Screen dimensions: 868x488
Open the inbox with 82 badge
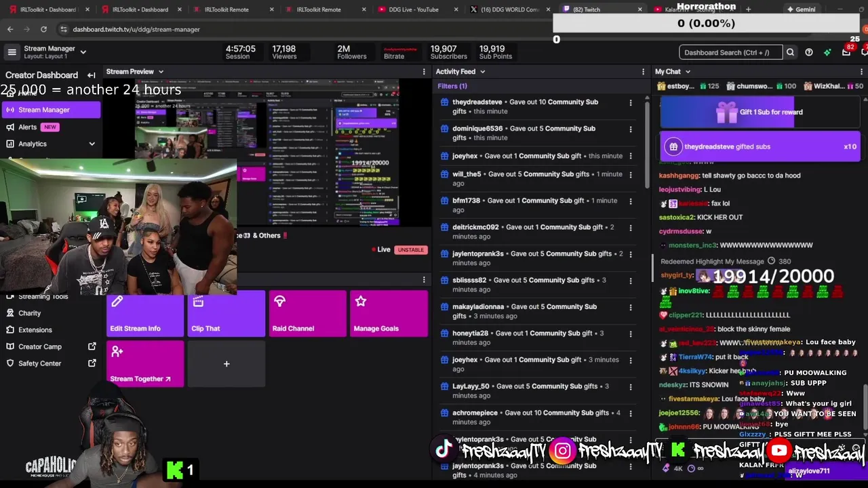click(x=846, y=52)
